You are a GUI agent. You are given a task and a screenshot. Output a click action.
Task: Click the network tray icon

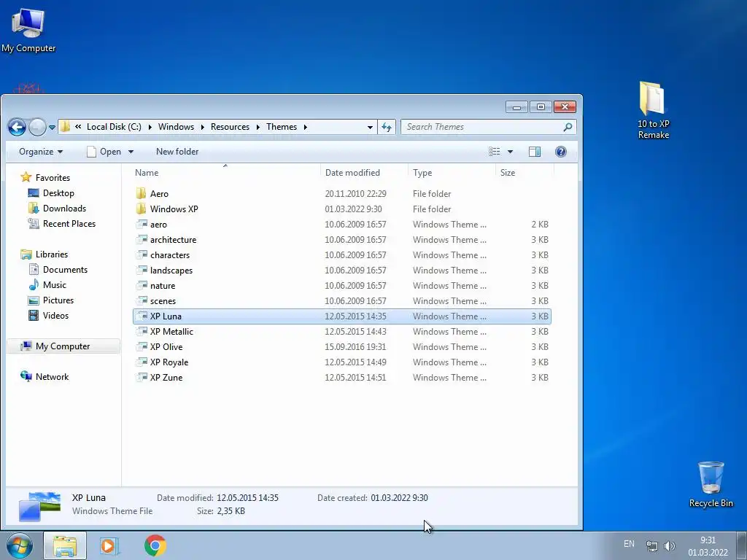click(x=651, y=546)
